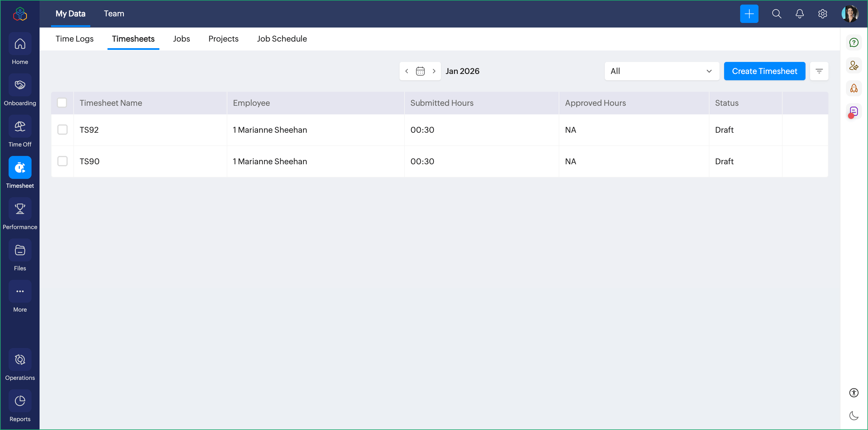
Task: Open the TS92 timesheet row
Action: 89,130
